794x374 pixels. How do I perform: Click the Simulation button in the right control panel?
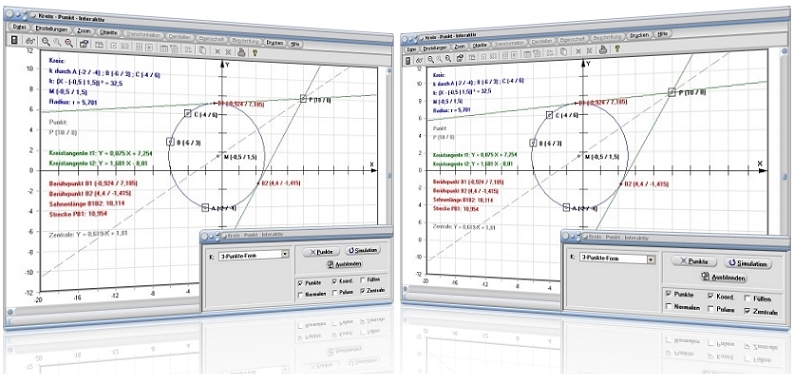point(747,264)
